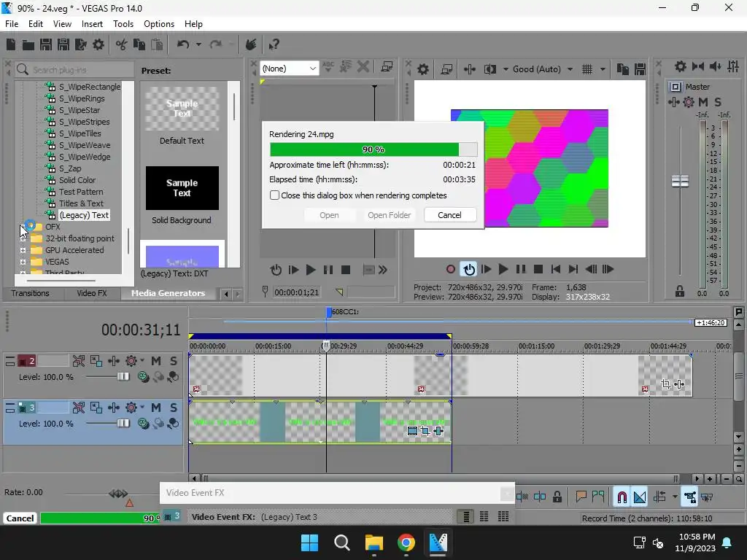Click Save Snapshot to File icon

coord(640,69)
